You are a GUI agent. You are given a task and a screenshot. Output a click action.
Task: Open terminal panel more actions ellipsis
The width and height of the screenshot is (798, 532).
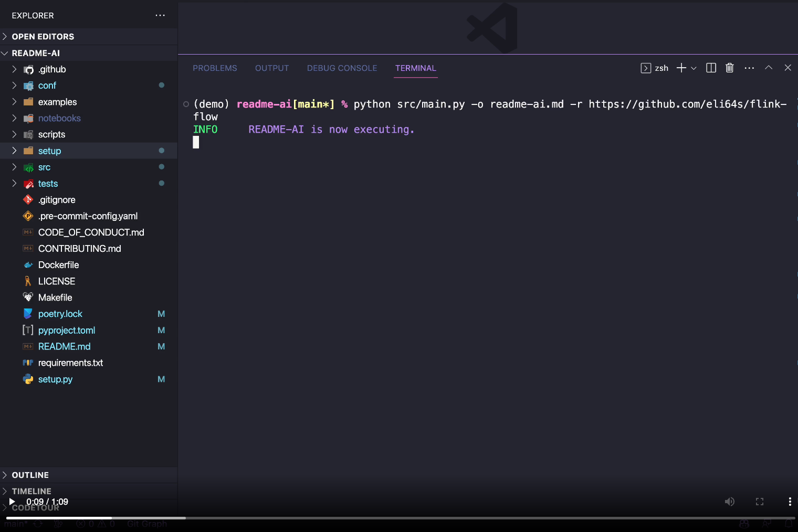tap(749, 68)
